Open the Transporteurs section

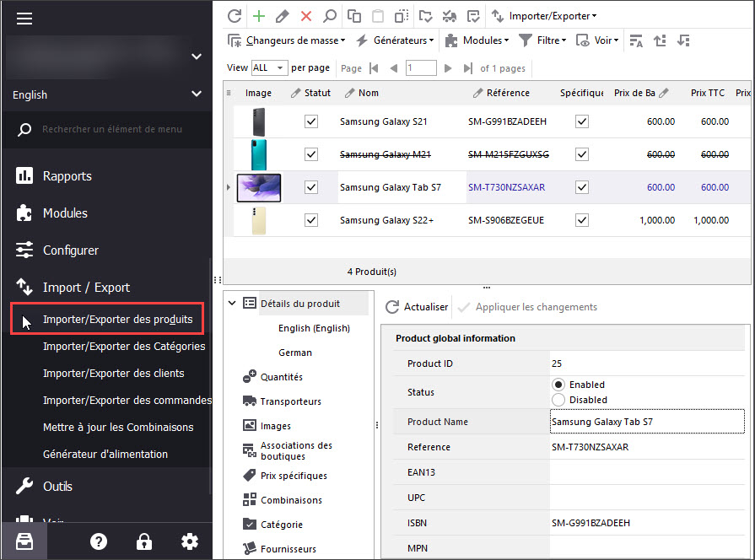290,401
